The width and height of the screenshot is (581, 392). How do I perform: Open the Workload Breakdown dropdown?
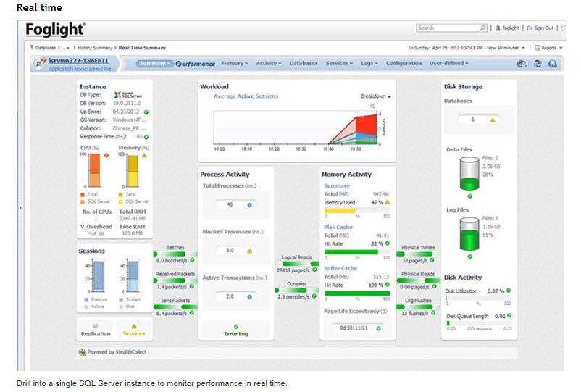point(375,96)
